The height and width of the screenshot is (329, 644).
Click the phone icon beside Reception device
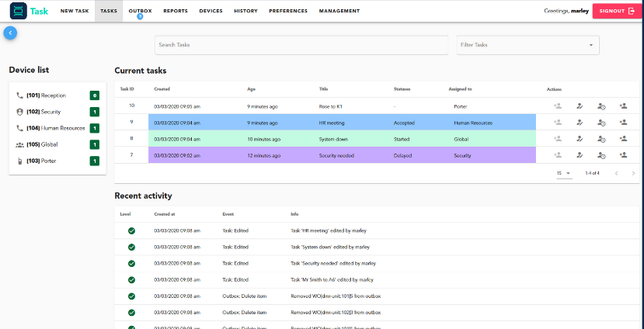19,95
